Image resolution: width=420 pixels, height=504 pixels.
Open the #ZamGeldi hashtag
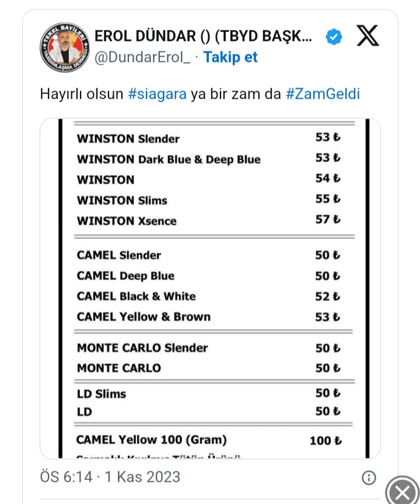pos(323,94)
